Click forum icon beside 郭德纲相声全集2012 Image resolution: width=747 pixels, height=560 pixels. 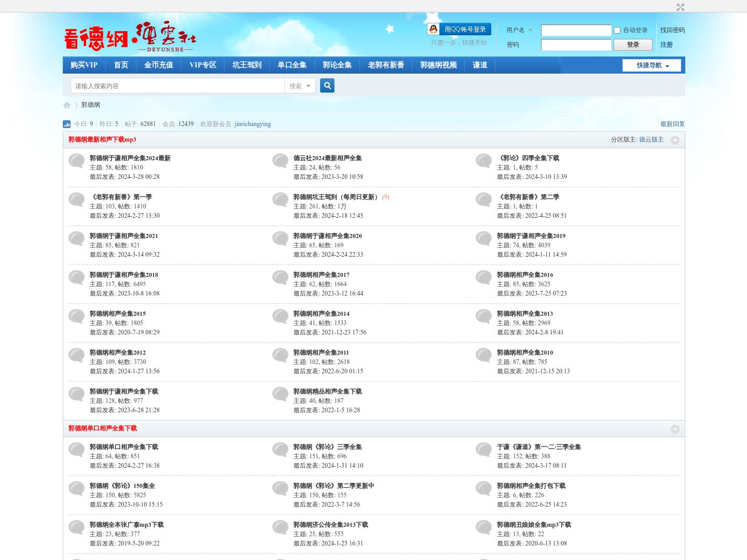(x=77, y=355)
